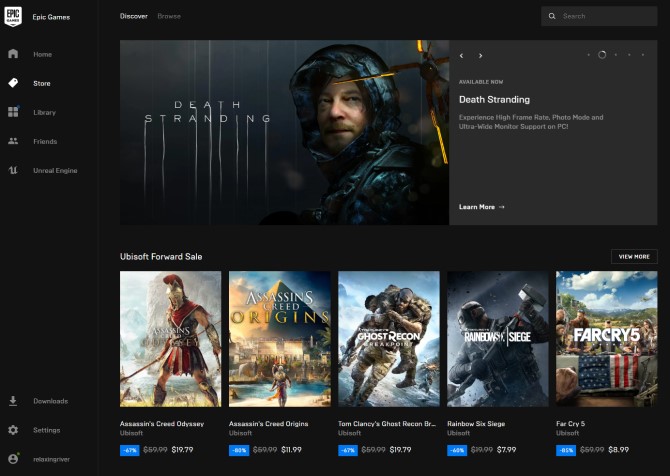Viewport: 670px width, 476px height.
Task: Select fifth carousel indicator dot
Action: click(643, 55)
